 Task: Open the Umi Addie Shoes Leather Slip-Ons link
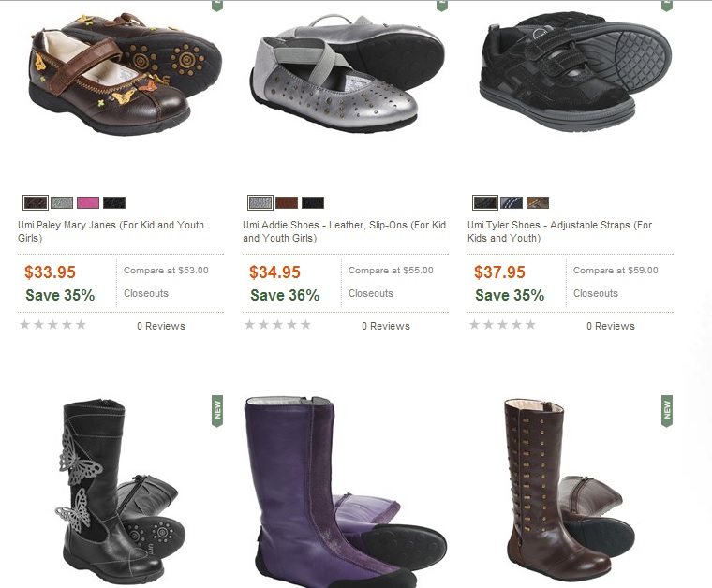pos(344,231)
